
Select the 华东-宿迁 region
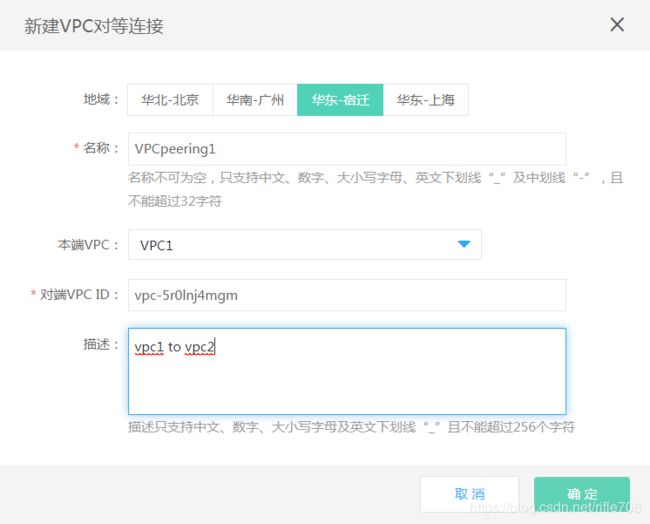click(340, 100)
